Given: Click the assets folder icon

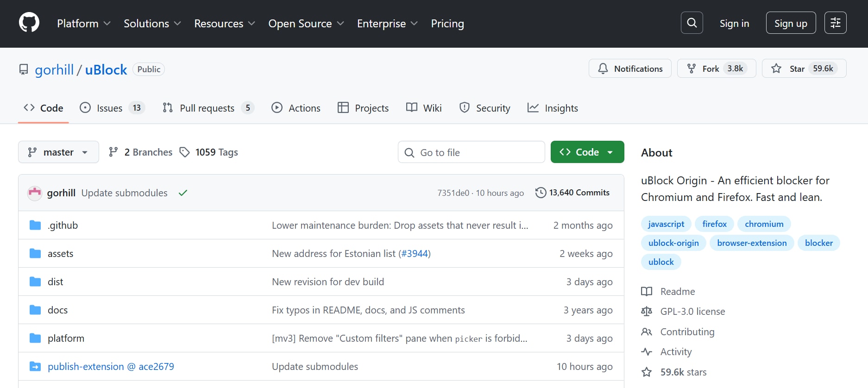Looking at the screenshot, I should pos(35,253).
